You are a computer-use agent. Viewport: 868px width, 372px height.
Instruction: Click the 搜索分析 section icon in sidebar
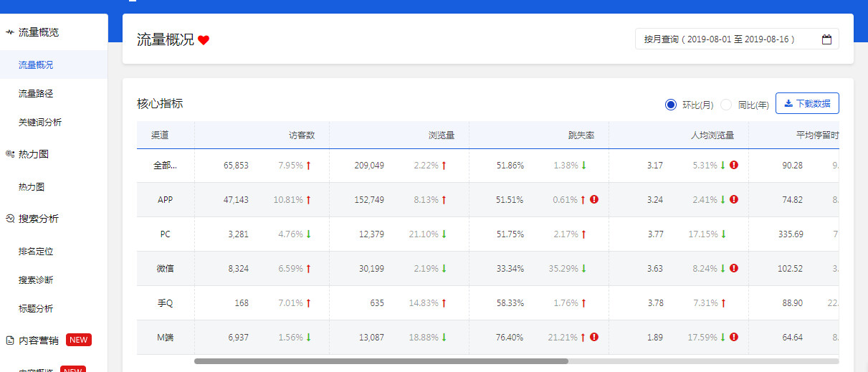point(10,219)
